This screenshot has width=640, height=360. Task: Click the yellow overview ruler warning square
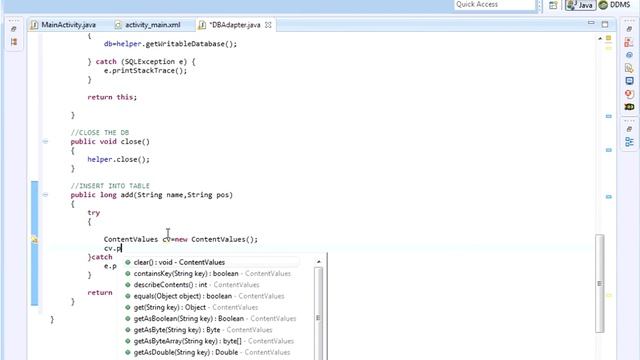(609, 38)
